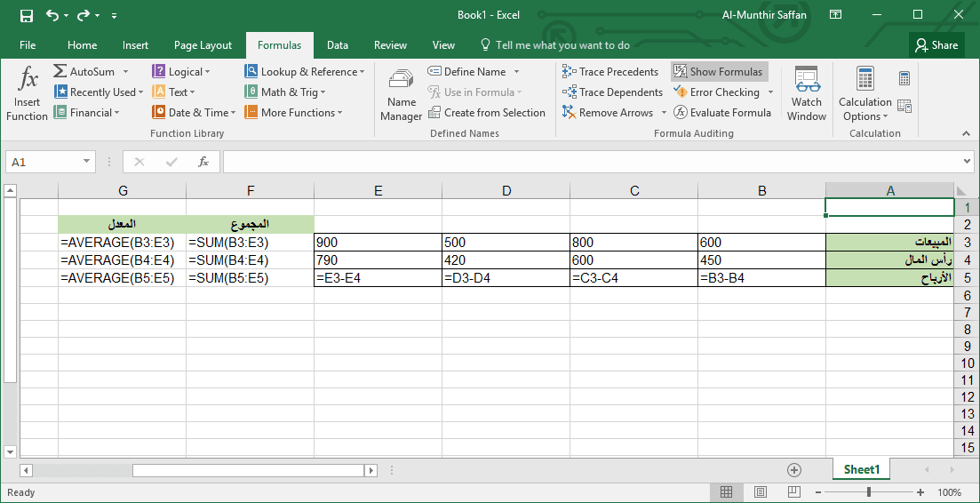Open the Watch Window

pyautogui.click(x=807, y=93)
